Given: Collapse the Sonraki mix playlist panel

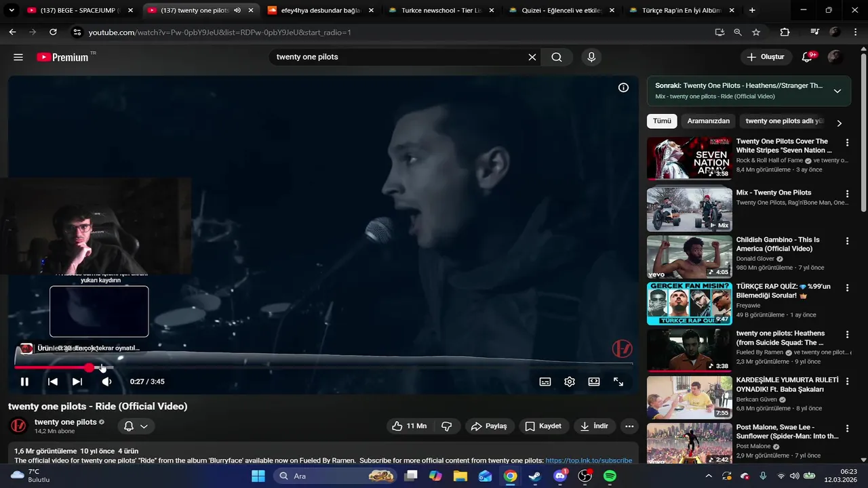Looking at the screenshot, I should pyautogui.click(x=837, y=91).
